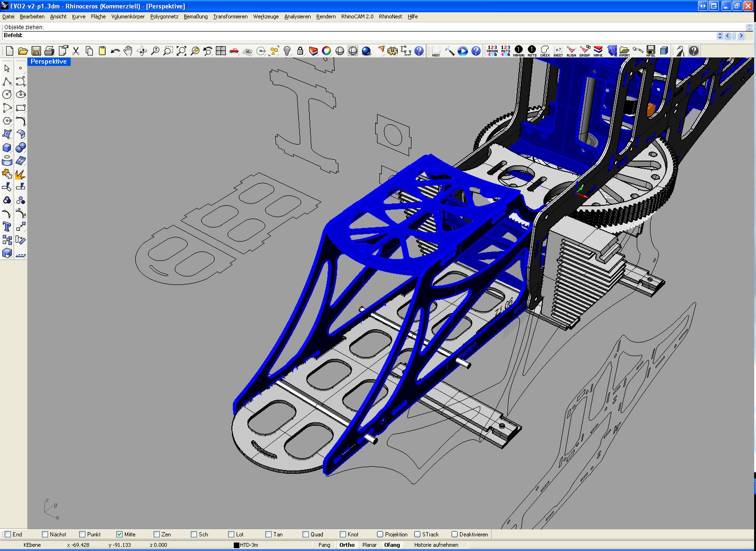
Task: Open the four-viewport layout icon
Action: 221,51
